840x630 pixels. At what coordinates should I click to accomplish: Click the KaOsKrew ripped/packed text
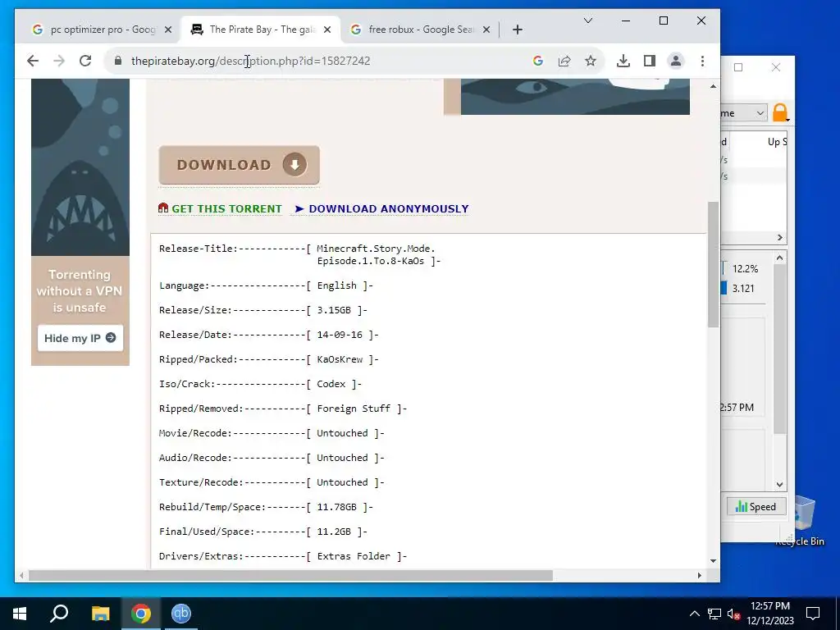tap(340, 359)
